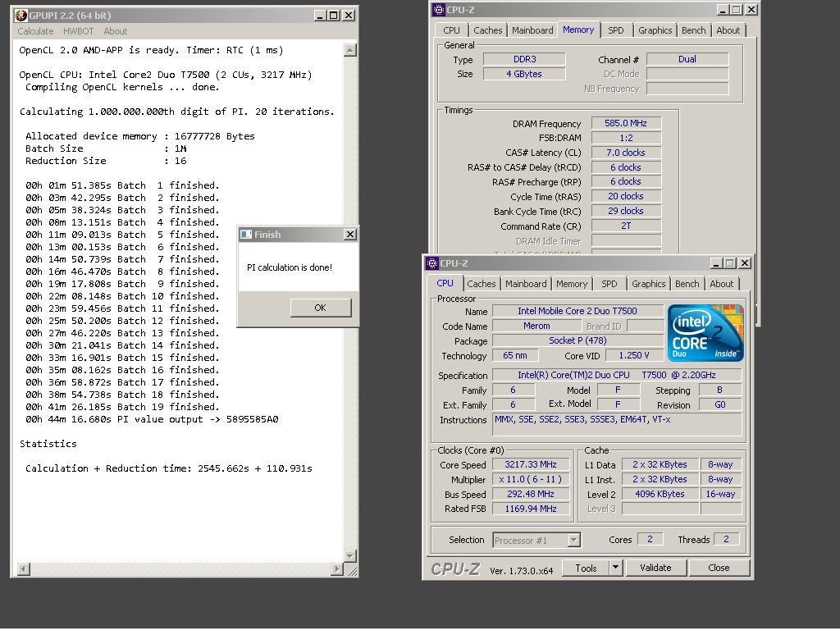Click the Package value Socket P (478)
Screen dimensions: 840x630
[x=577, y=340]
